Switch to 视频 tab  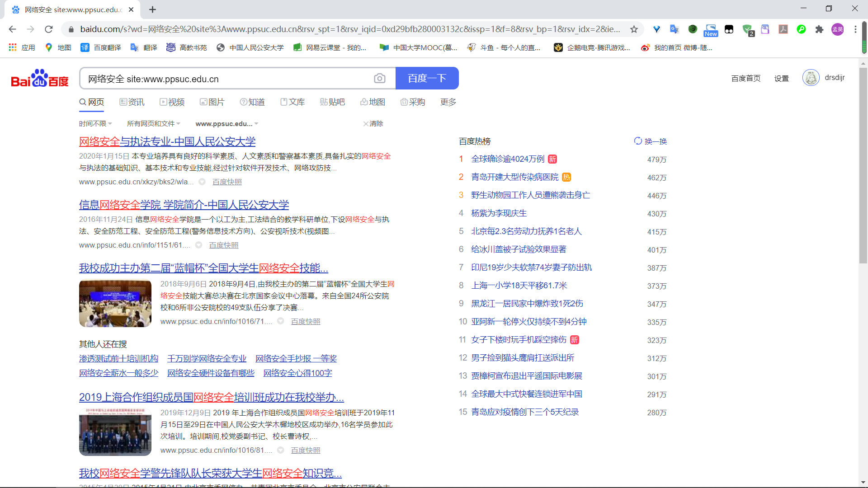click(172, 102)
